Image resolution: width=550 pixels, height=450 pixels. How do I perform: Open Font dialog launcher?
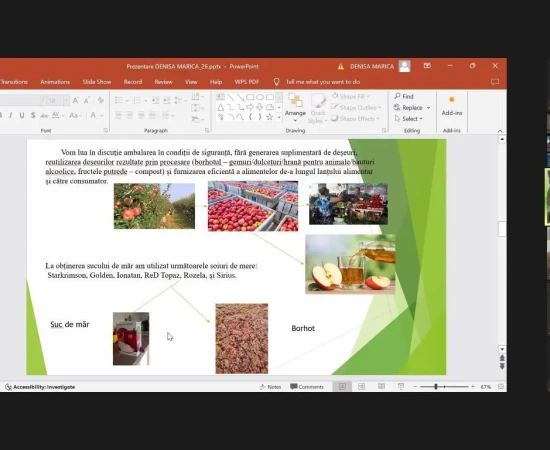click(106, 130)
